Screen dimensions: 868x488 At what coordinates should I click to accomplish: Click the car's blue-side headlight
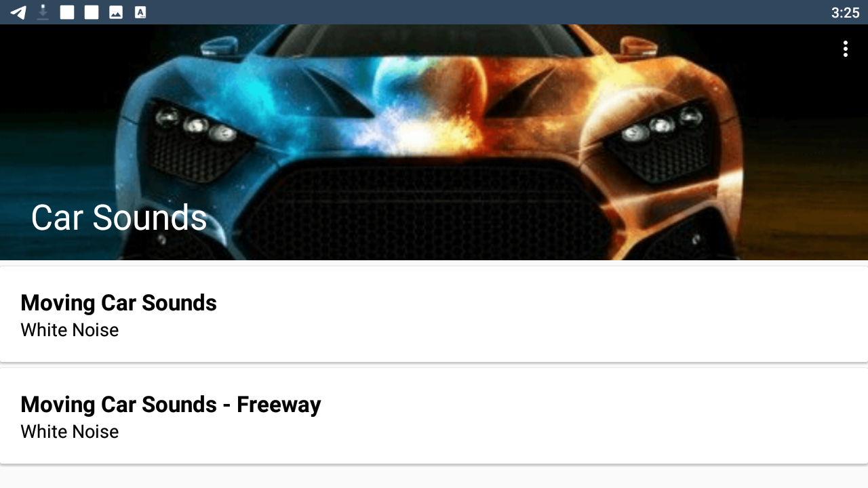coord(197,126)
